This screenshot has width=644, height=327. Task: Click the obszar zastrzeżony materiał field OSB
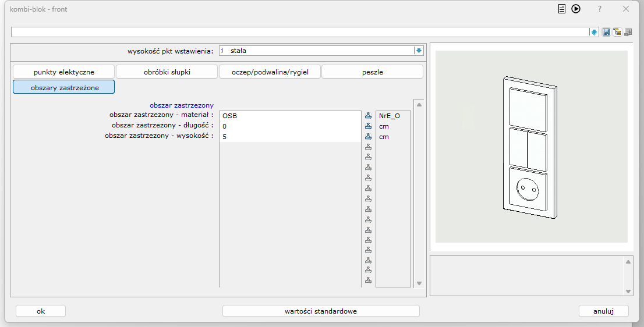(290, 116)
